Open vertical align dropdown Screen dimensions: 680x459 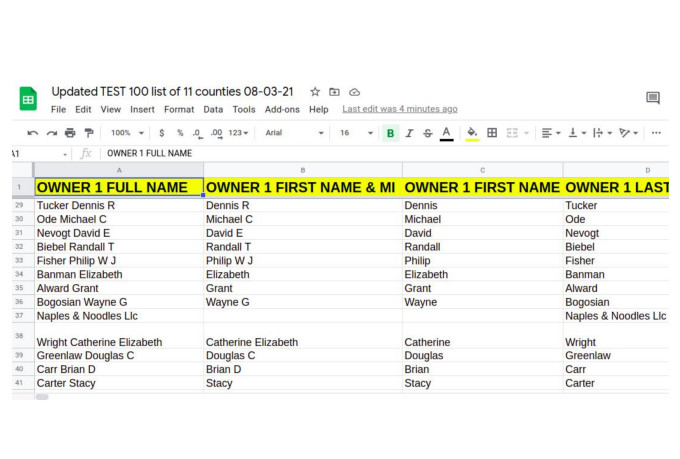[577, 133]
